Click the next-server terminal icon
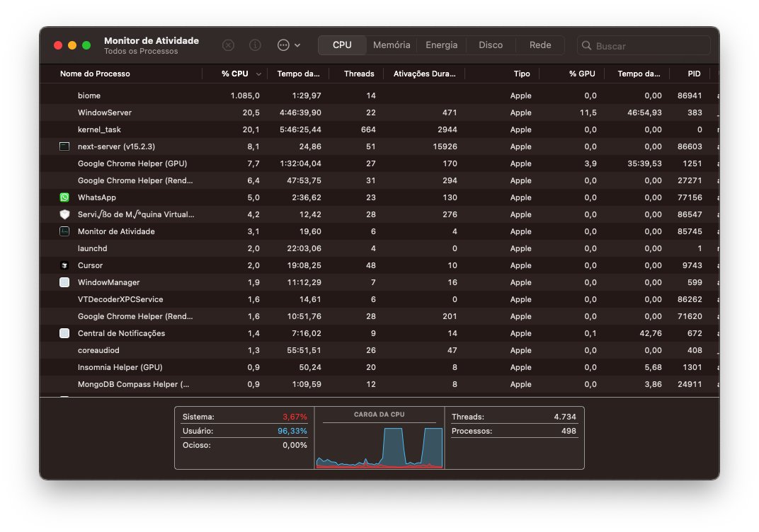 64,146
